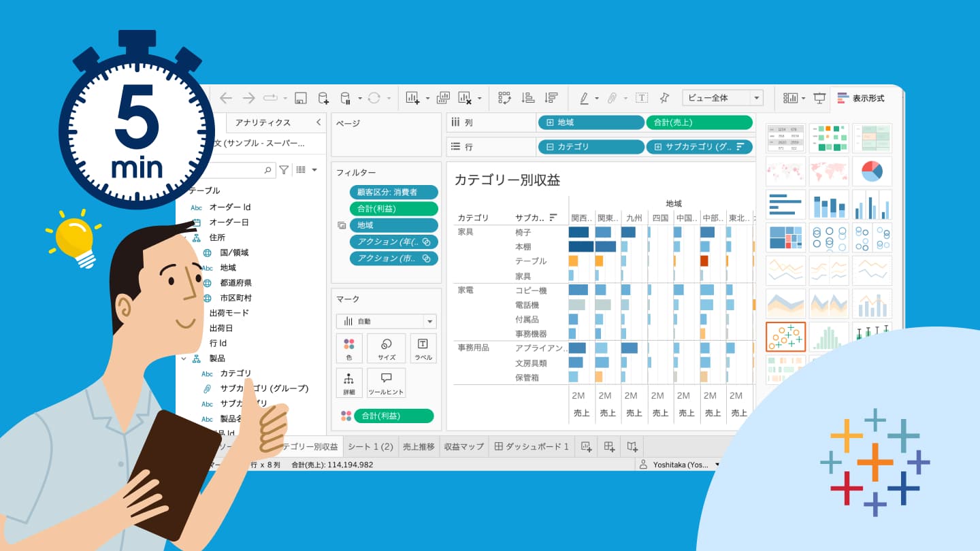This screenshot has height=551, width=980.
Task: Click the group members paperclip icon
Action: [x=612, y=98]
